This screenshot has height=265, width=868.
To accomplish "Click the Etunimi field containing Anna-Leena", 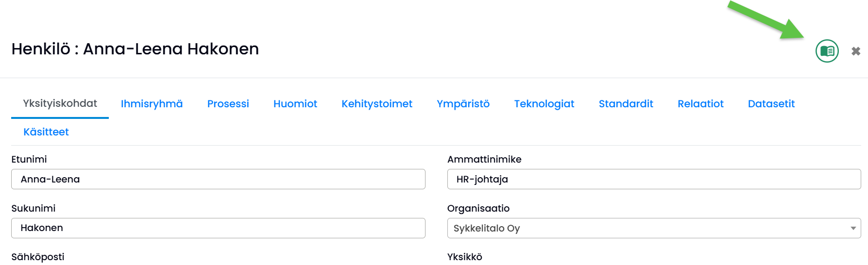I will (218, 179).
